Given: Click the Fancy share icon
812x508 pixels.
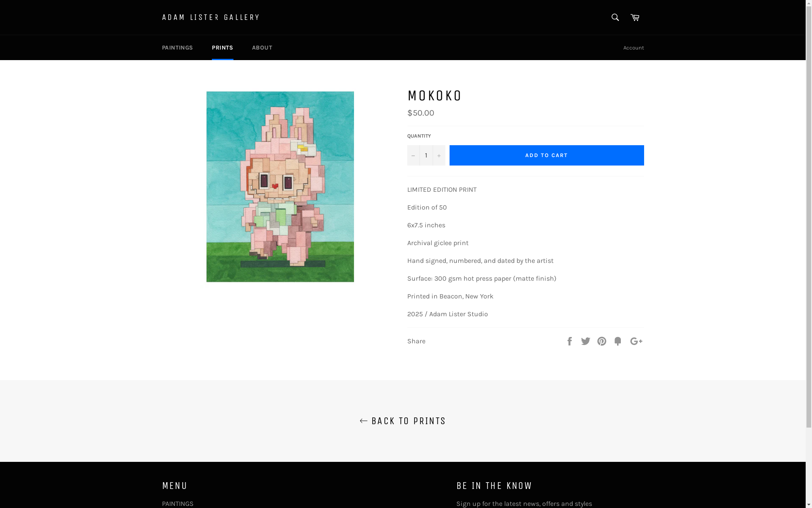Looking at the screenshot, I should (x=618, y=341).
